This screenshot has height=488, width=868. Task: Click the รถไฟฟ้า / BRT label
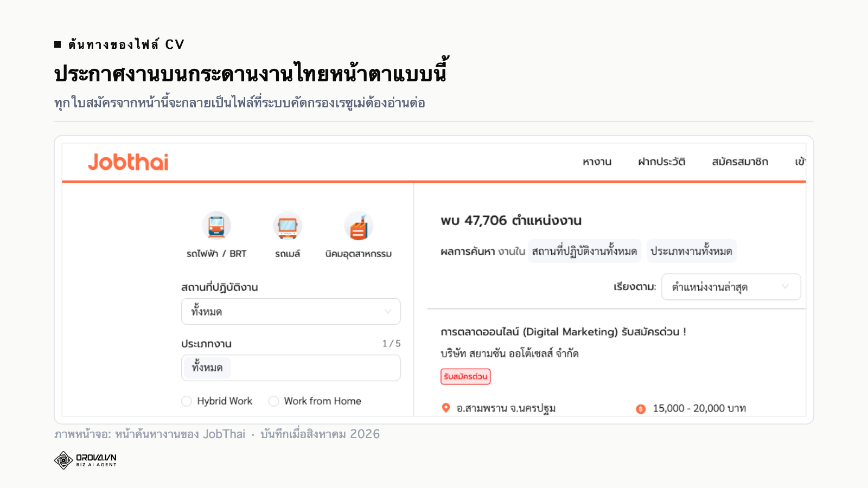click(x=216, y=254)
